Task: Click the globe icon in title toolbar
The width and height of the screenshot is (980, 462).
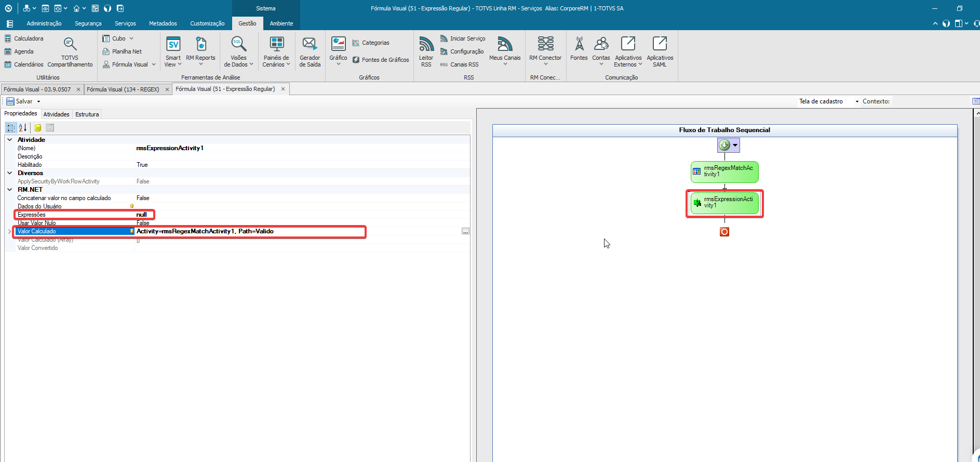Action: [x=108, y=8]
